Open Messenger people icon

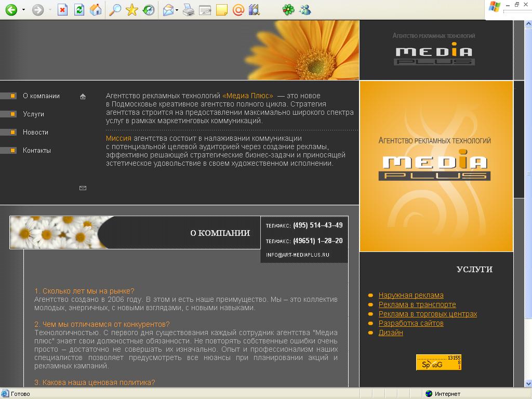point(305,10)
